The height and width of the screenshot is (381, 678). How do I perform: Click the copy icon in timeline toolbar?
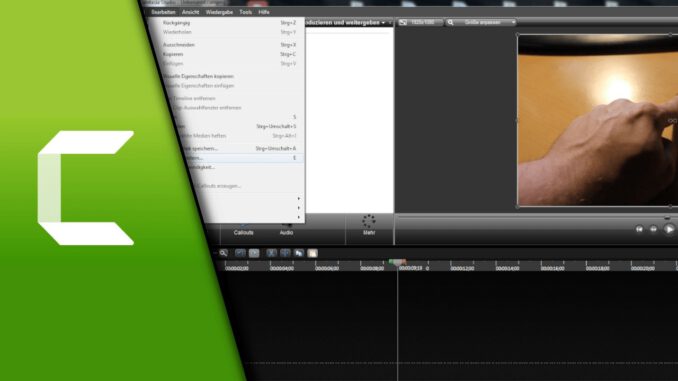299,253
